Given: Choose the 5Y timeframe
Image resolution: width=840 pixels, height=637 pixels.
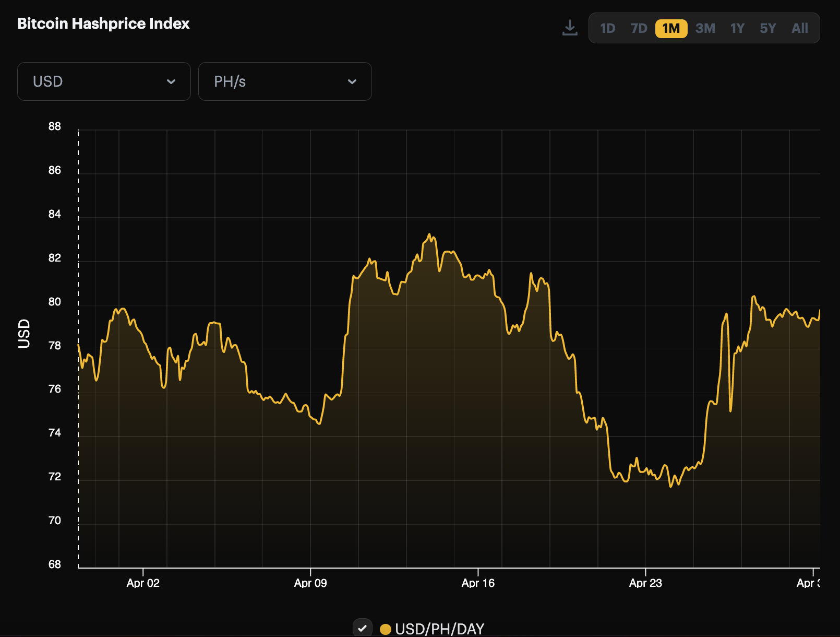Looking at the screenshot, I should pos(767,29).
